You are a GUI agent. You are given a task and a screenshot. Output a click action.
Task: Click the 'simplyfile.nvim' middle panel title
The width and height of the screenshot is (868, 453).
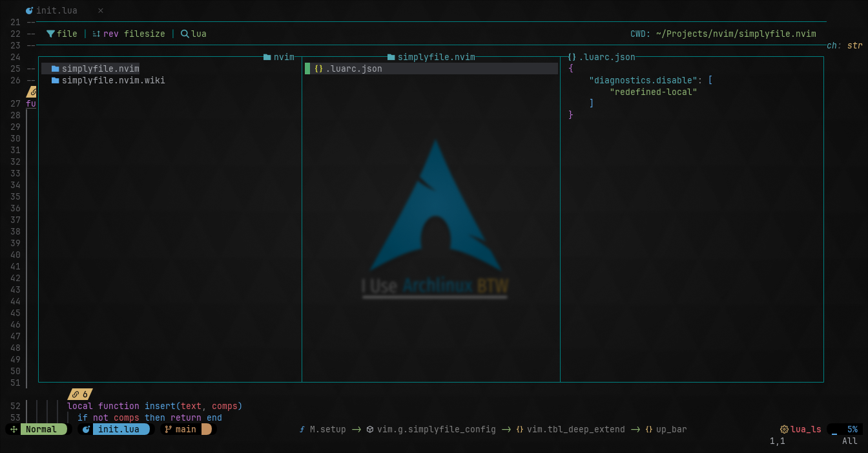click(437, 57)
